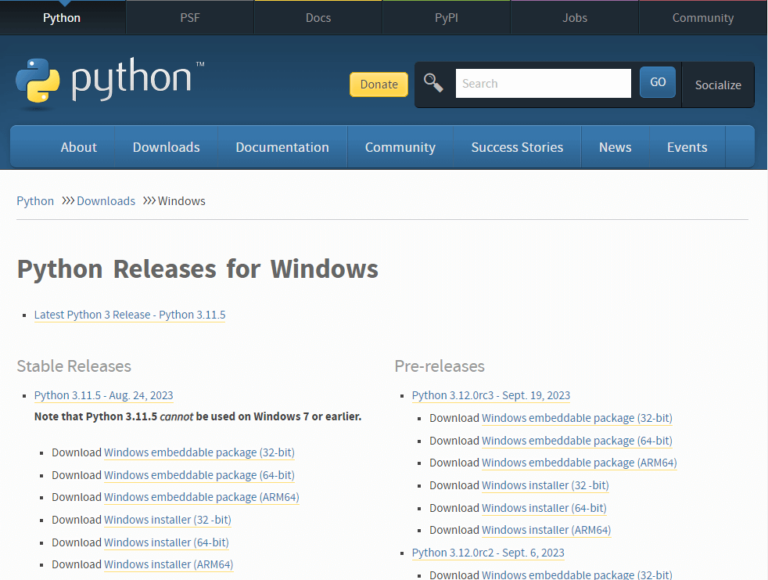Image resolution: width=768 pixels, height=580 pixels.
Task: Click the Downloads breadcrumb link
Action: click(106, 201)
